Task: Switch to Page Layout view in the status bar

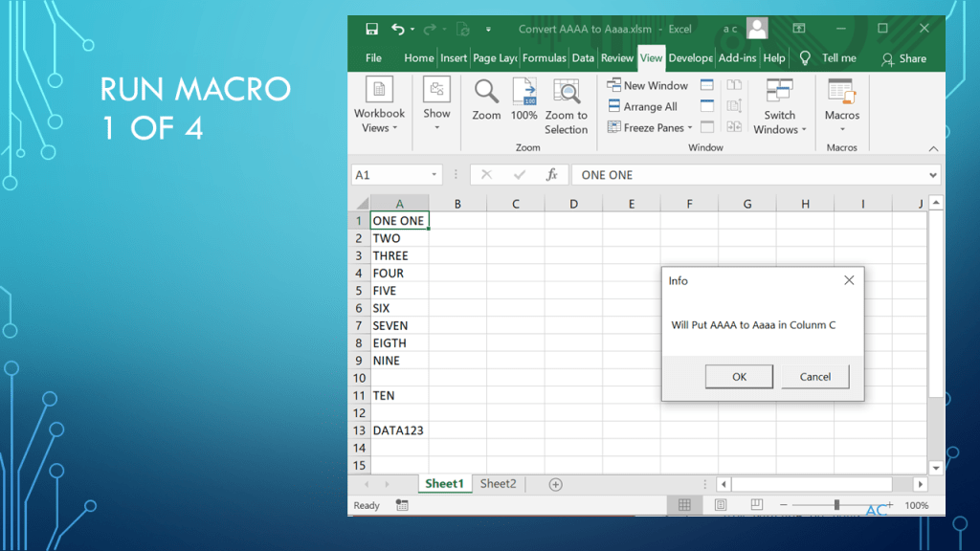Action: click(x=721, y=505)
